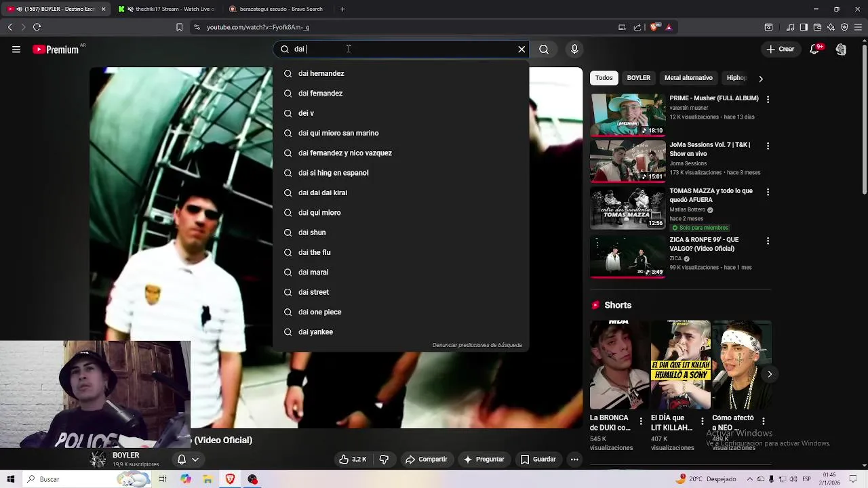
Task: Open TOMAS MAZZA y todo lo que quedó AFUERA
Action: click(711, 195)
